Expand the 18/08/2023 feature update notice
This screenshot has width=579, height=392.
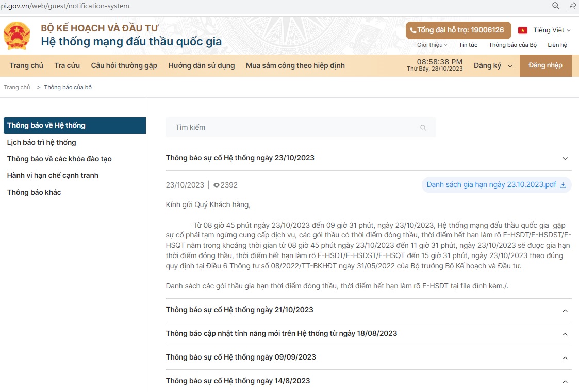click(565, 334)
